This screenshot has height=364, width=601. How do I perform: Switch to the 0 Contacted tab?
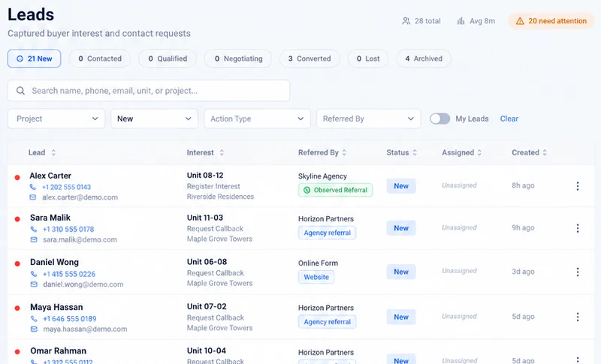[x=100, y=59]
